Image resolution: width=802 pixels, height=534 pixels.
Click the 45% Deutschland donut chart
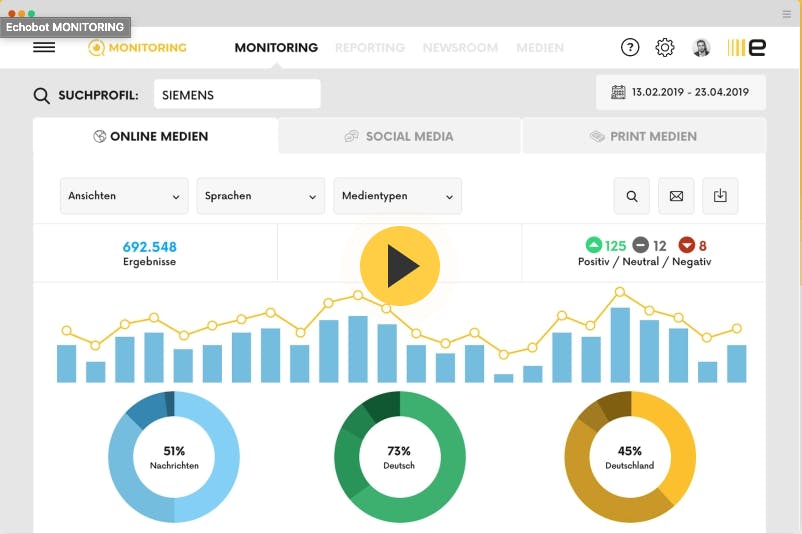tap(630, 457)
